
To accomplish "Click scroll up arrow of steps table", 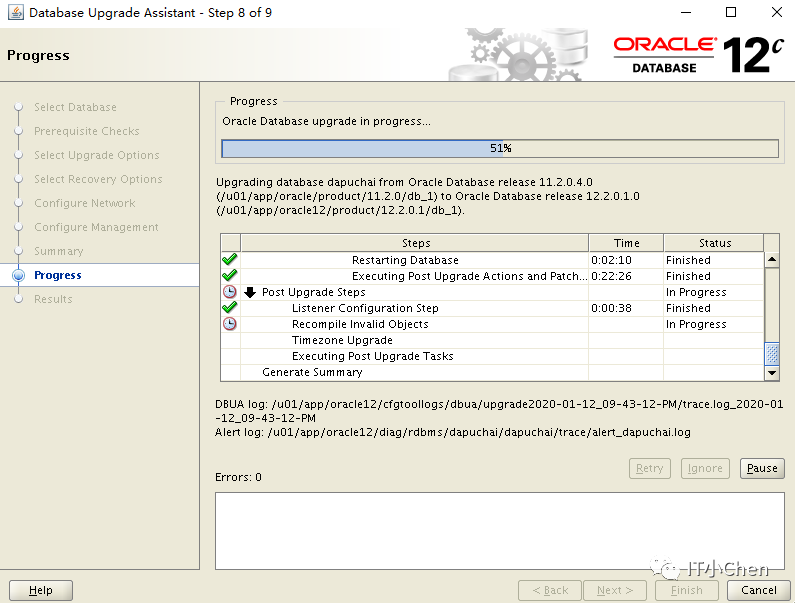I will (x=772, y=260).
